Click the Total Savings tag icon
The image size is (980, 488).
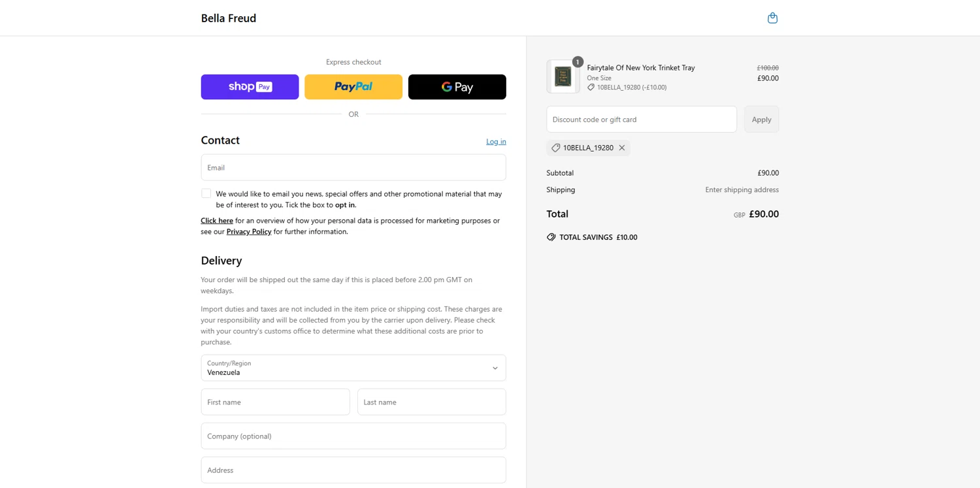click(551, 237)
